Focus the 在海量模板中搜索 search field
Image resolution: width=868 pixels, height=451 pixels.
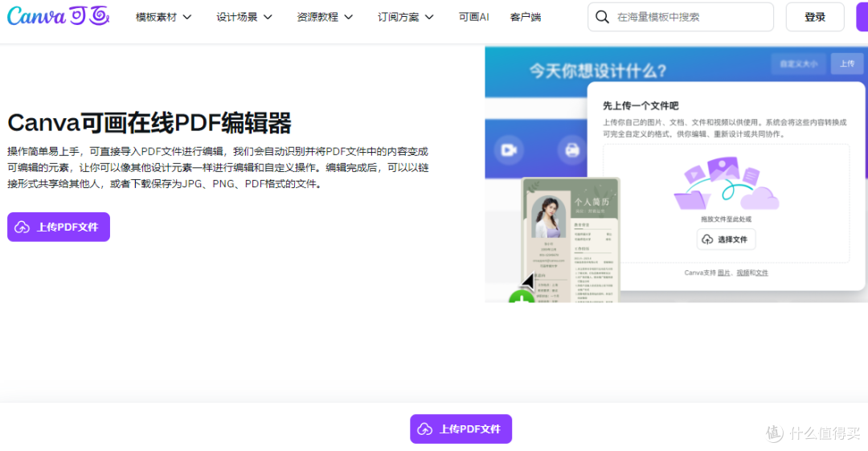click(x=681, y=17)
